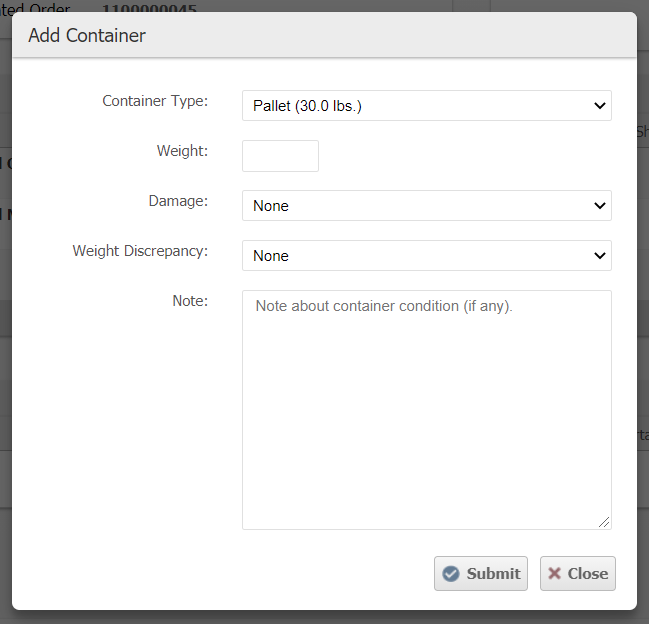The width and height of the screenshot is (649, 624).
Task: Click inside the Note text area
Action: point(426,410)
